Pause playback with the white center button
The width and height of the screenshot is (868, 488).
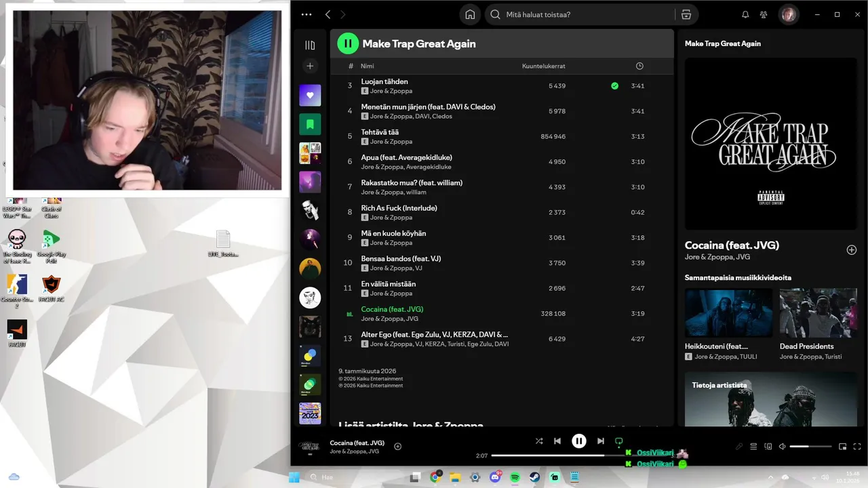579,441
